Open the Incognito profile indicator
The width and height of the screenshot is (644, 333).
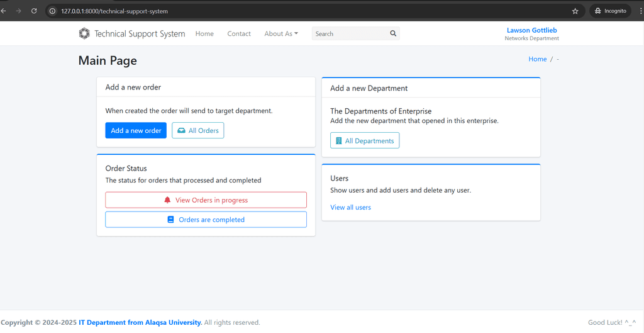(610, 11)
